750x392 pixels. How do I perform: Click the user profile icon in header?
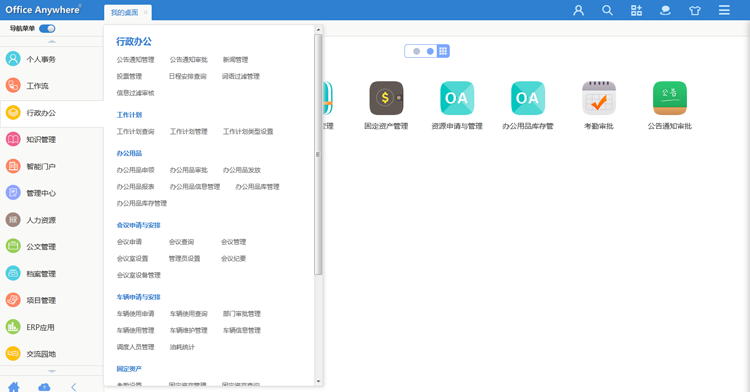click(x=578, y=10)
